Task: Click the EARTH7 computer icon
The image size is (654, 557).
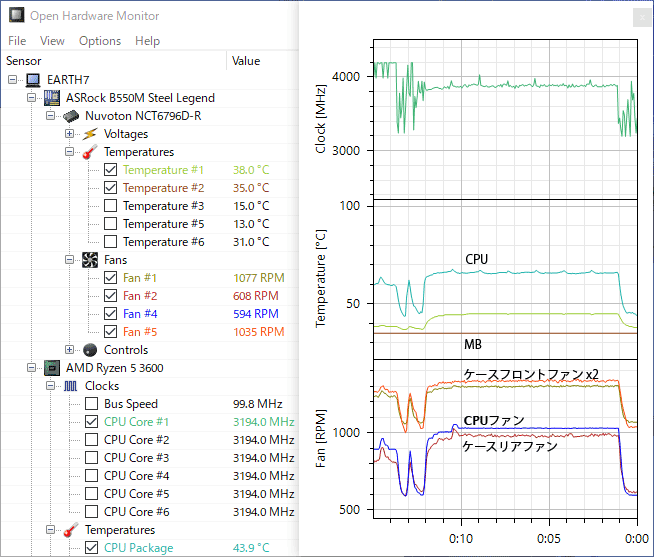Action: pos(33,80)
